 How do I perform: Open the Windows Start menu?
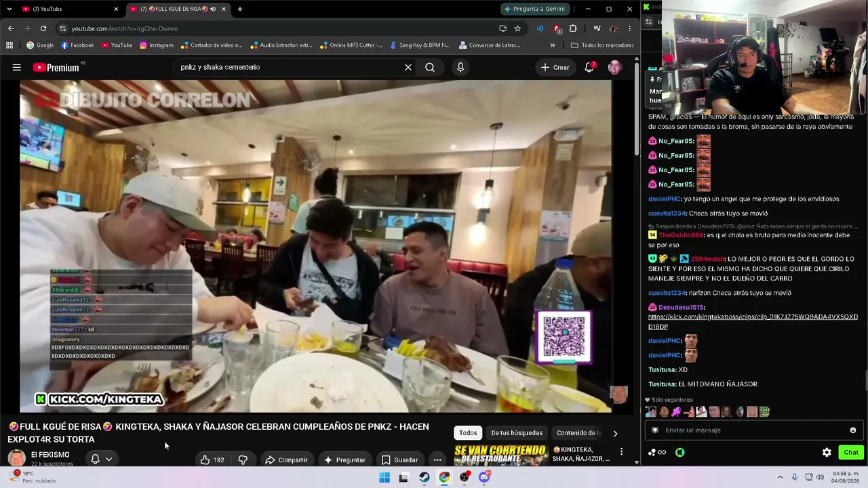coord(384,477)
